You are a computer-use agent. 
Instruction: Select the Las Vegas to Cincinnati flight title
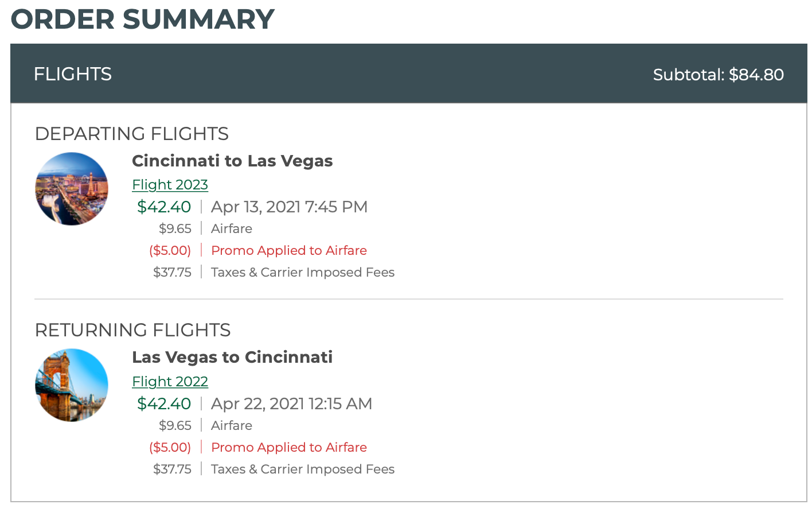[232, 356]
